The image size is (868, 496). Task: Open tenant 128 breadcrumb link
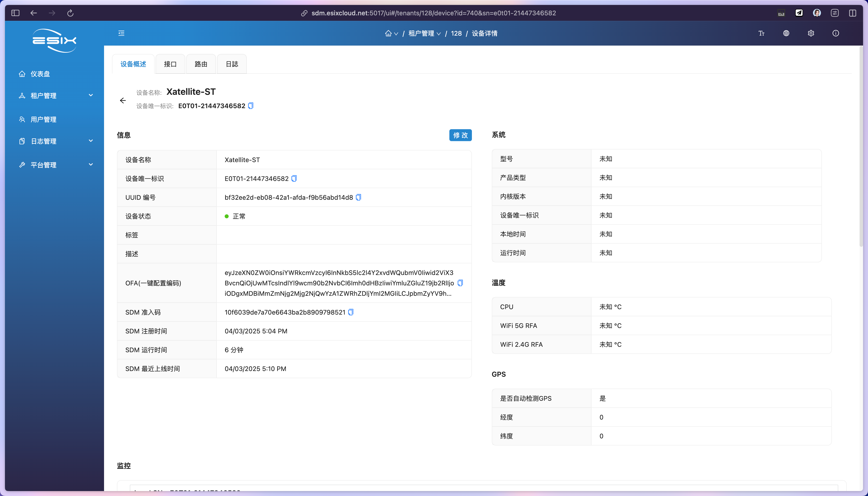tap(456, 33)
